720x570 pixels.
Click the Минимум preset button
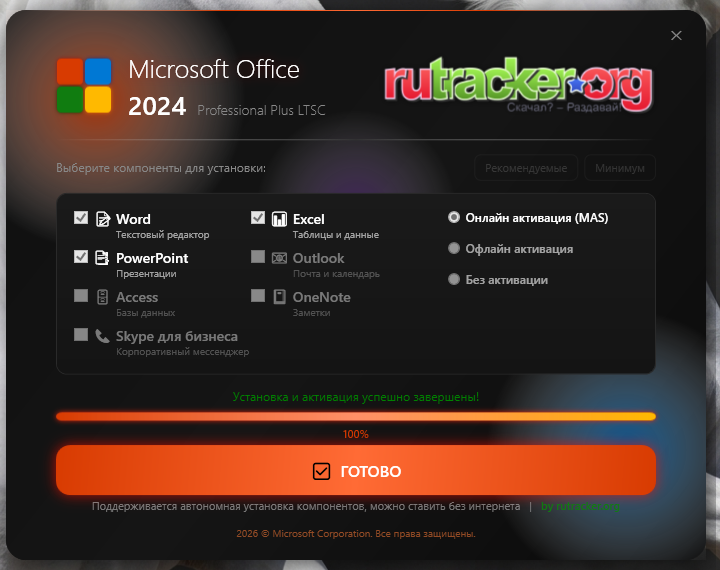(x=620, y=168)
